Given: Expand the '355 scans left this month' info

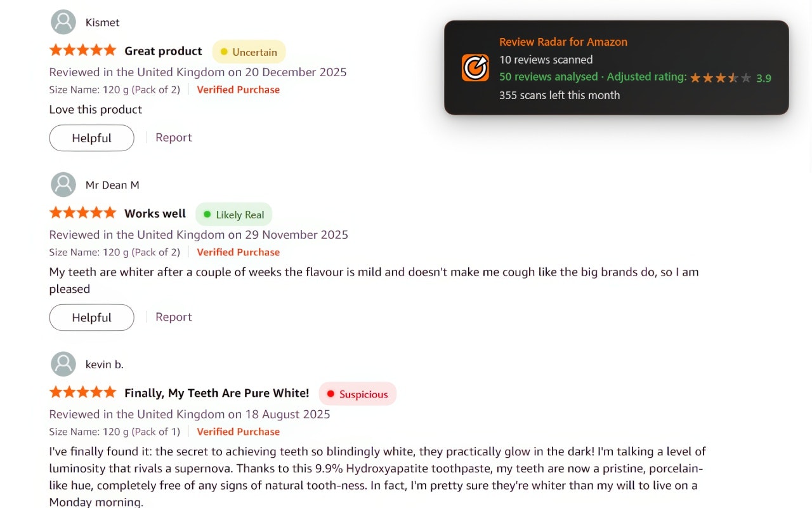Looking at the screenshot, I should point(560,95).
